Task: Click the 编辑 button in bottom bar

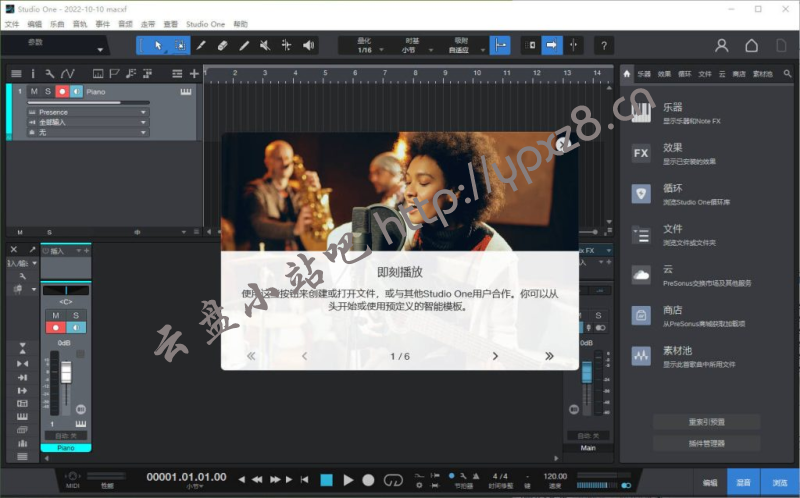Action: [x=710, y=482]
